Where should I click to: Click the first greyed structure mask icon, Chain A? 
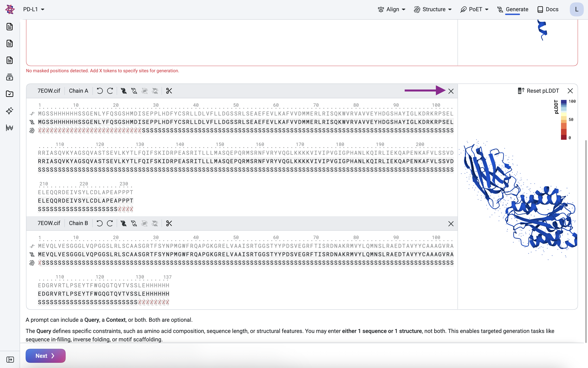[x=144, y=91]
